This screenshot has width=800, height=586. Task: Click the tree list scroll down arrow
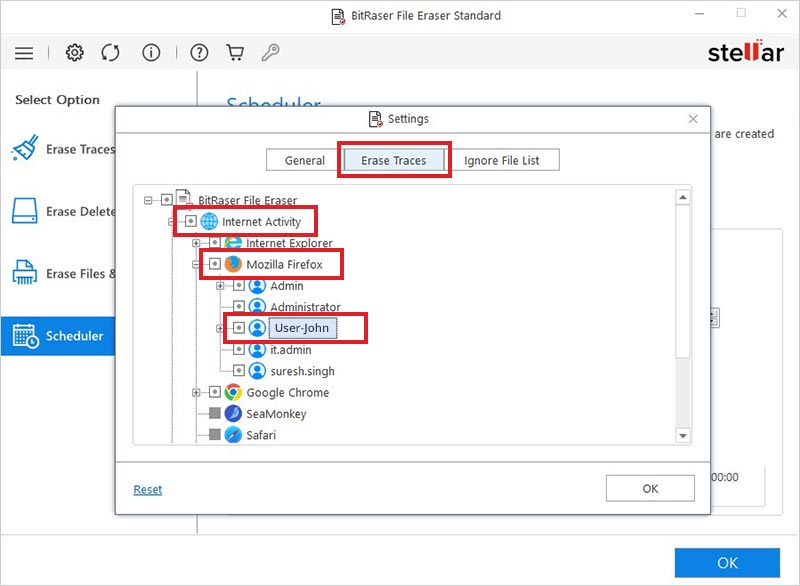[683, 436]
